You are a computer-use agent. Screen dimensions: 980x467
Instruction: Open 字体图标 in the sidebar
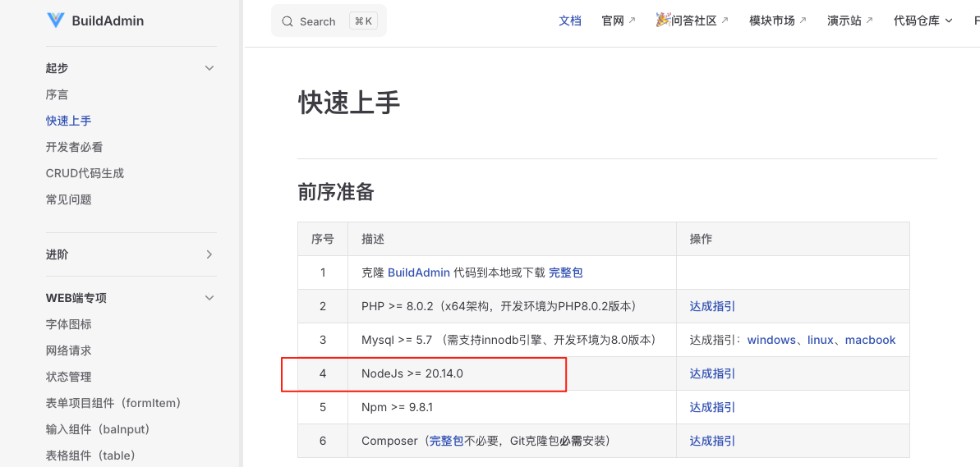coord(69,325)
